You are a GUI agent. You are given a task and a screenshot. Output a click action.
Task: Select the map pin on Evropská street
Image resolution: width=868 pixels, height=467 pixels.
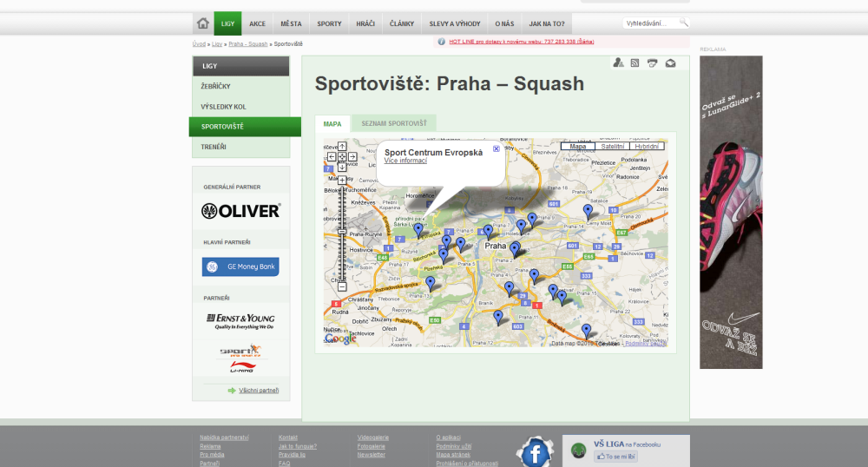(418, 230)
